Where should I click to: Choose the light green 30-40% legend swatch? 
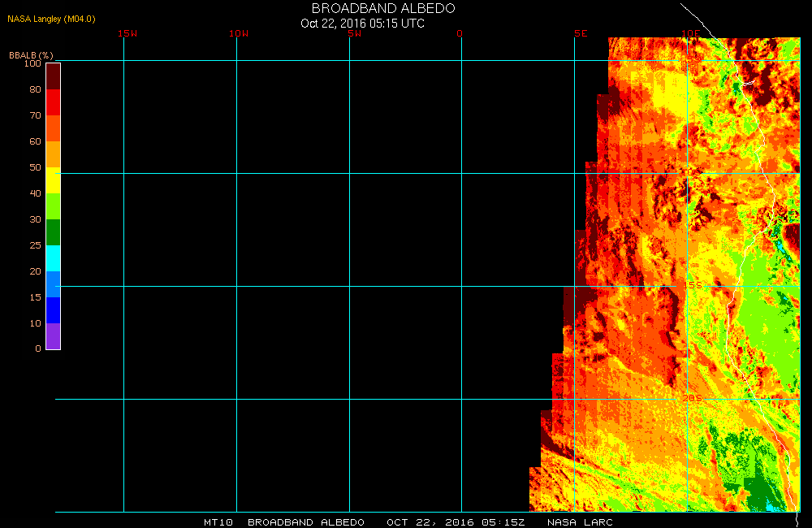click(53, 206)
